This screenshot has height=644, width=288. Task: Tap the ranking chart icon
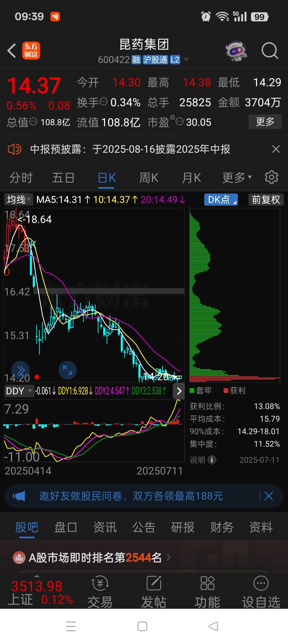tap(19, 558)
